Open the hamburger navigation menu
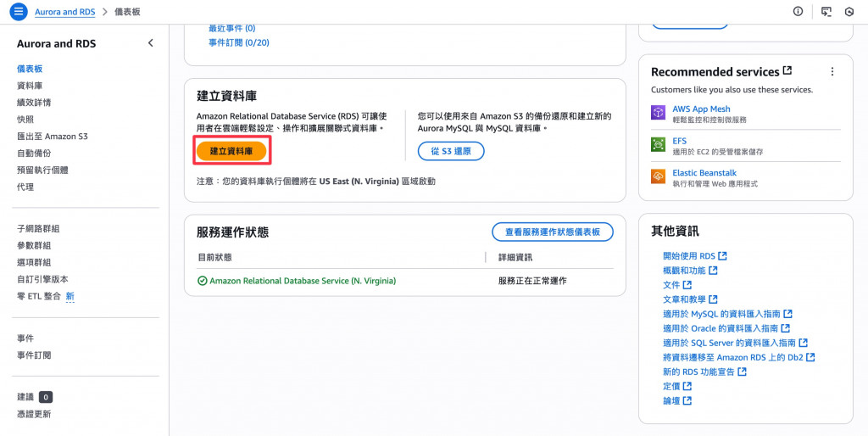 point(19,11)
